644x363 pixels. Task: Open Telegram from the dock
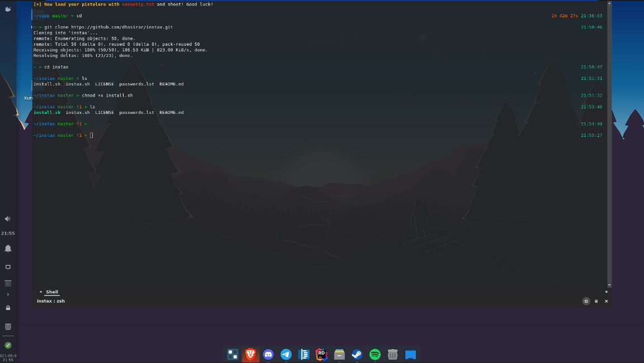(x=286, y=355)
